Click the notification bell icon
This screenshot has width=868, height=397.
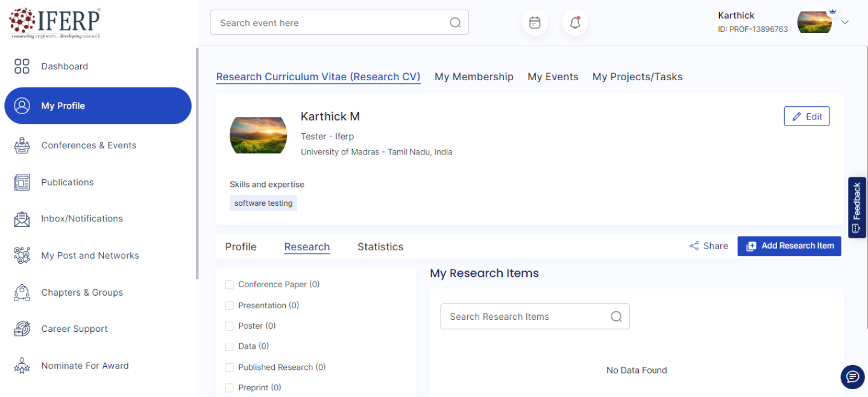tap(575, 23)
